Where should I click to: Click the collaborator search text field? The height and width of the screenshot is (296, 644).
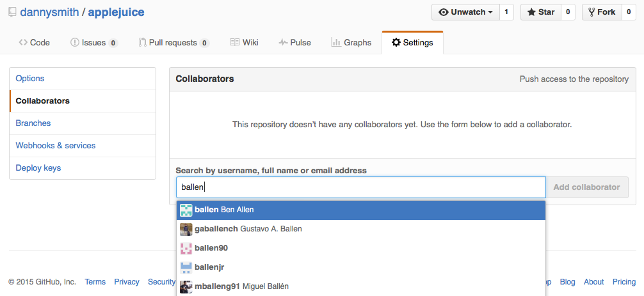coord(360,187)
